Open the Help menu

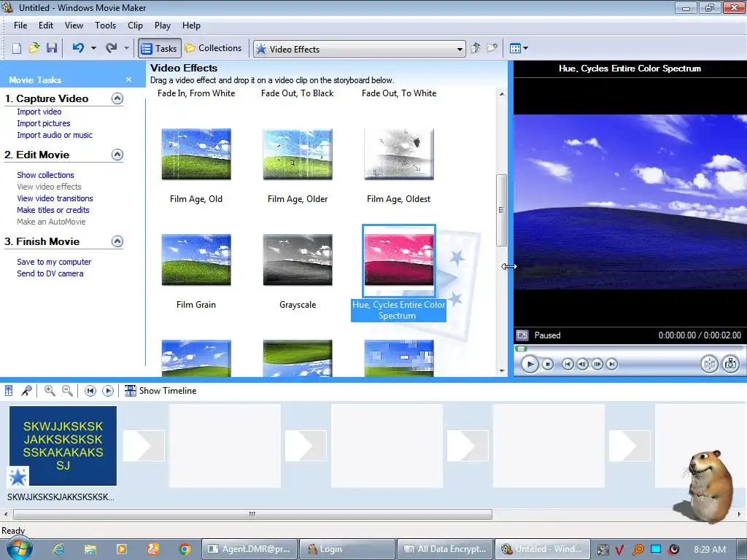pyautogui.click(x=192, y=26)
